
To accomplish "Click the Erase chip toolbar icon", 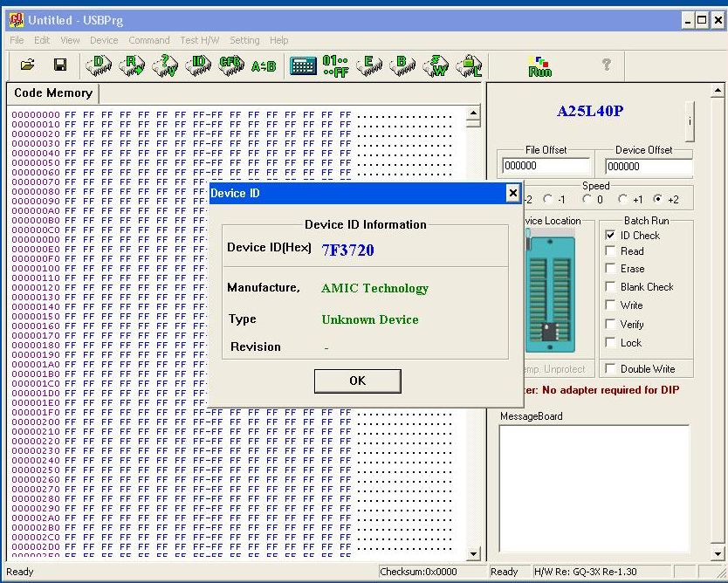I will point(369,65).
